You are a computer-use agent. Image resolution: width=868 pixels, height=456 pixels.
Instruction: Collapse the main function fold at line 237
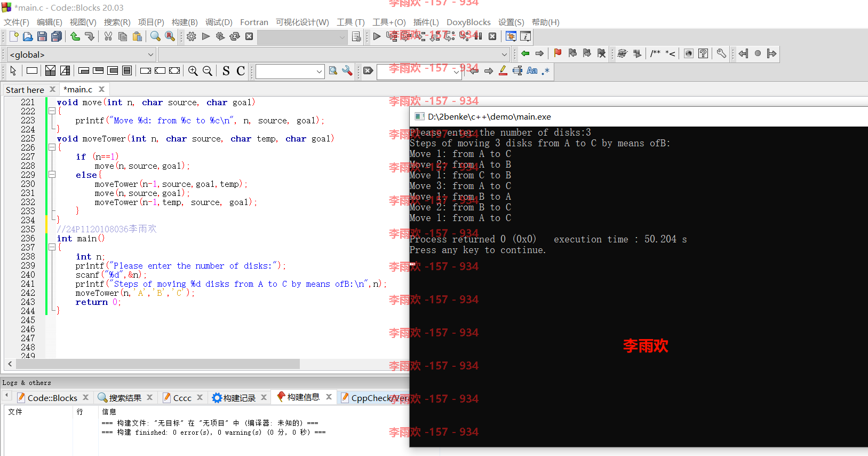pyautogui.click(x=52, y=247)
